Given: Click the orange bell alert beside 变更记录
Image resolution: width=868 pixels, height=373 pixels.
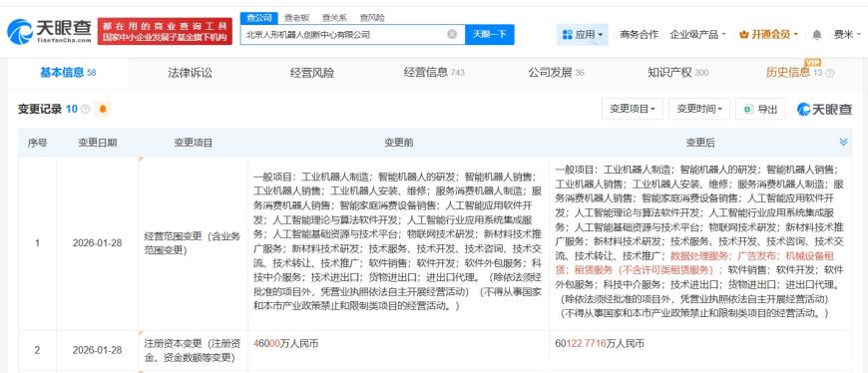Looking at the screenshot, I should 103,109.
